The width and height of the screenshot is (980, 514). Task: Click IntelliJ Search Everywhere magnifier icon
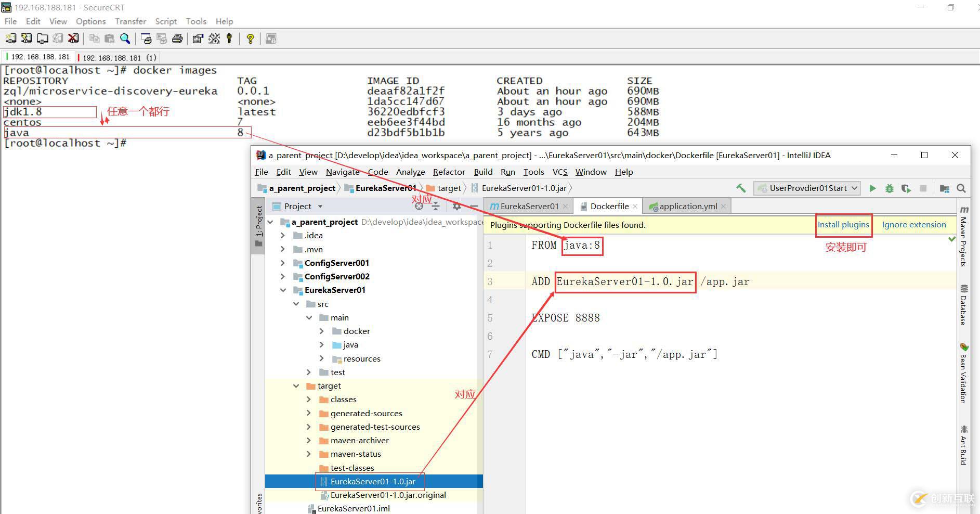(961, 188)
